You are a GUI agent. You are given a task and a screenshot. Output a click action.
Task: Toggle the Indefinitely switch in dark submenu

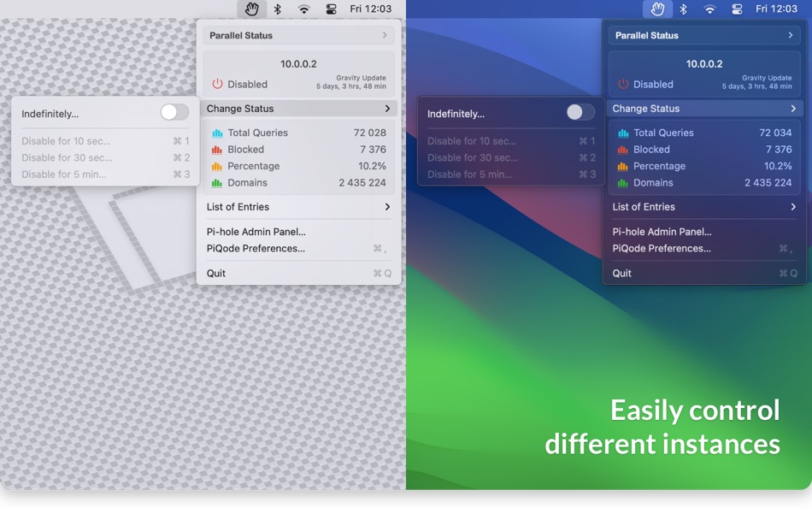[x=580, y=112]
